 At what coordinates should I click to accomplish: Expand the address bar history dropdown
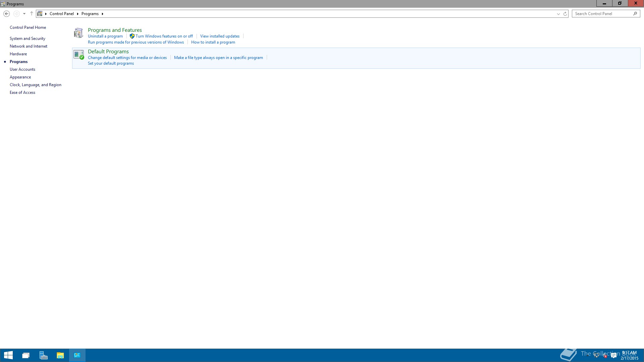558,14
